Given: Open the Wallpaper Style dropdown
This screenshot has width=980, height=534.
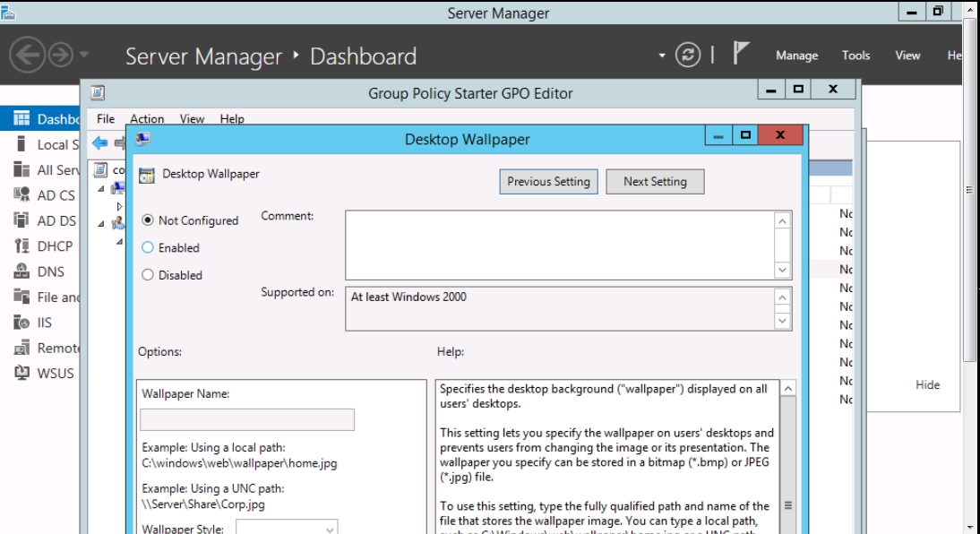Looking at the screenshot, I should (287, 528).
